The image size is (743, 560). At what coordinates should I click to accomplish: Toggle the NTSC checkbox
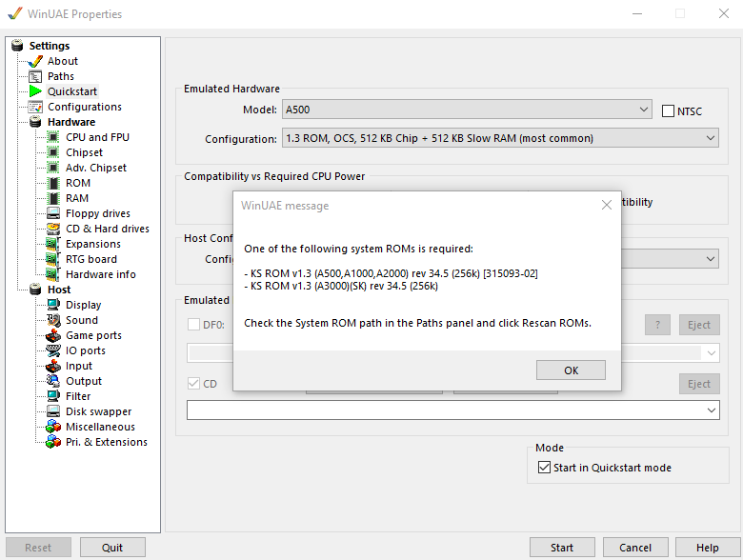668,111
